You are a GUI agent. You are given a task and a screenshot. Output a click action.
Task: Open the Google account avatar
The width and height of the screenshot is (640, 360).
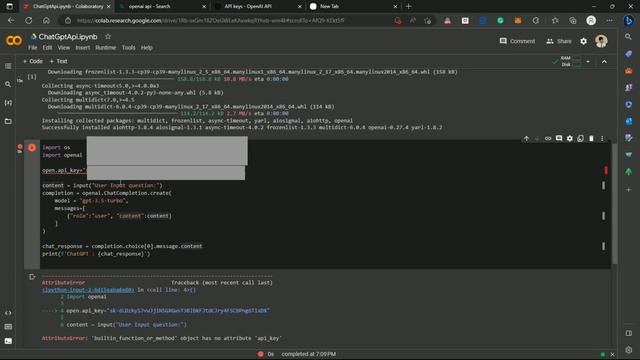601,41
